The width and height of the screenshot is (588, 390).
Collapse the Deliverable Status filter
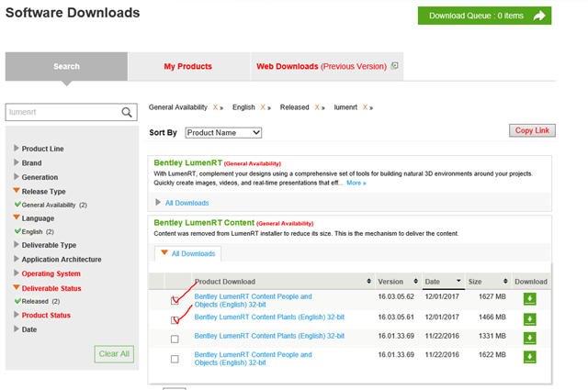click(x=17, y=287)
